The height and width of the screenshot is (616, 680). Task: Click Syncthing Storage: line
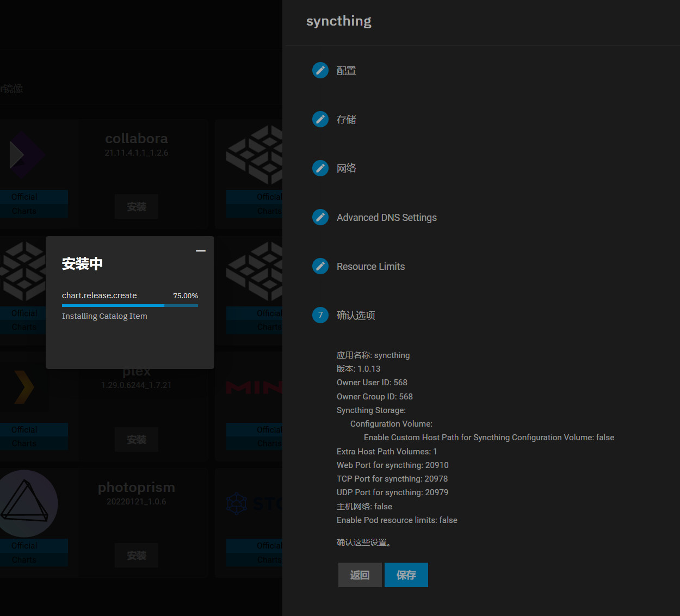(371, 410)
